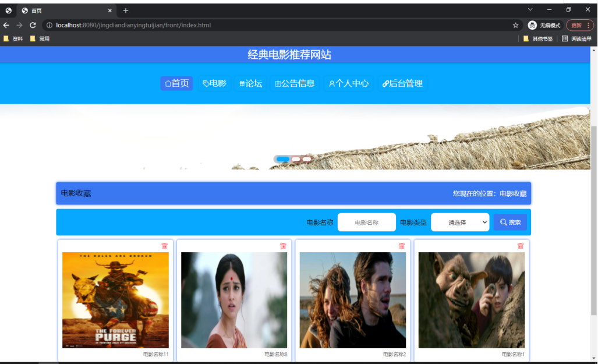Click the 搜索 search button
Screen dimensions: 598x364
510,222
